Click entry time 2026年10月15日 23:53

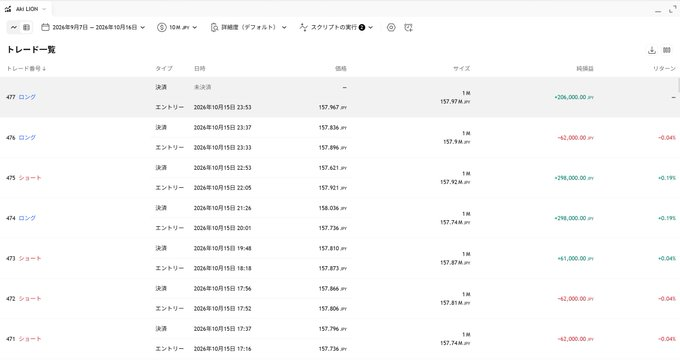pos(222,107)
